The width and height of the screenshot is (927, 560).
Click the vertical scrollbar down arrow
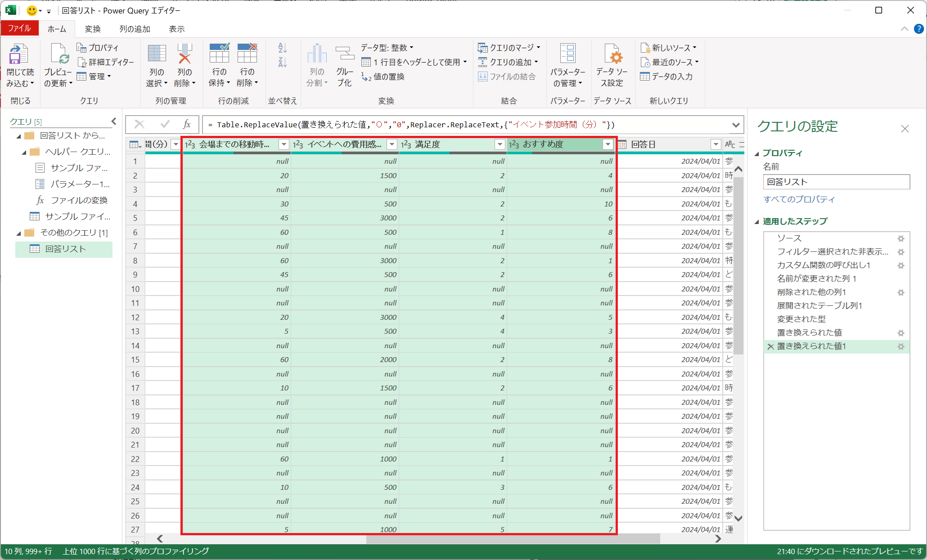(x=738, y=518)
